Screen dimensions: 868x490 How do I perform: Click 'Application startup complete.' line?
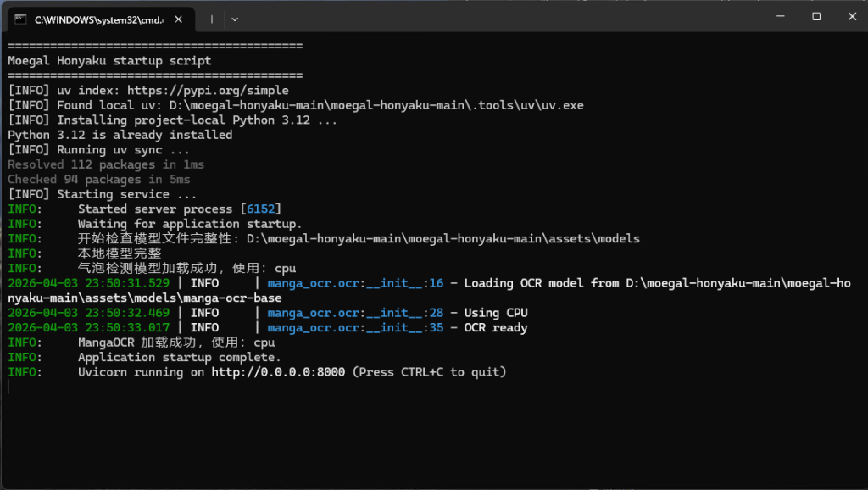click(x=179, y=357)
